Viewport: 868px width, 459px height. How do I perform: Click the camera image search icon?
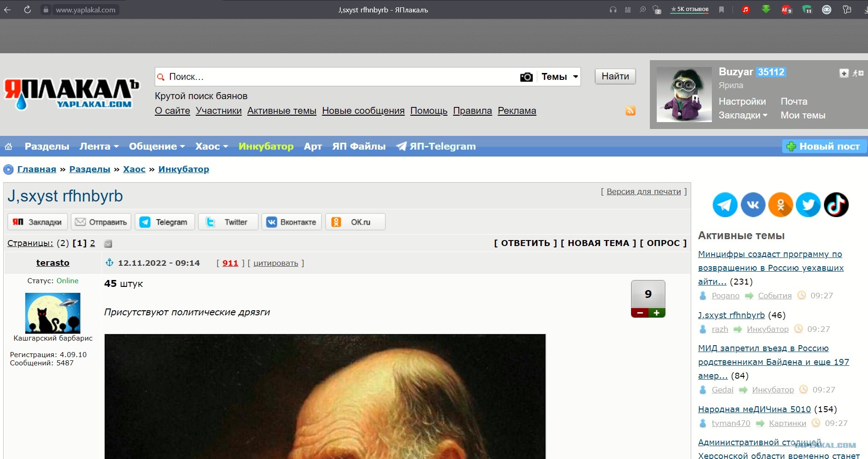(x=526, y=77)
